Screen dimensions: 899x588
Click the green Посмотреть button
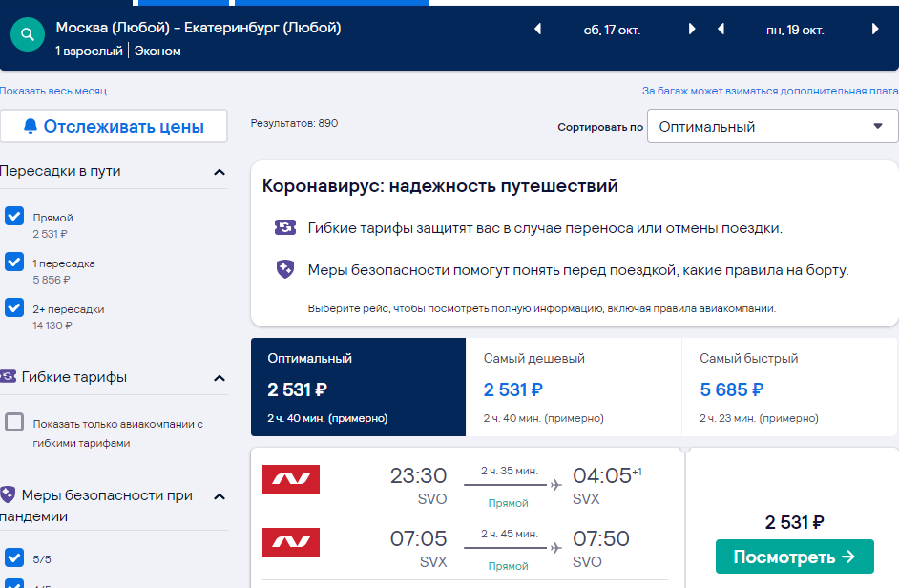point(795,556)
